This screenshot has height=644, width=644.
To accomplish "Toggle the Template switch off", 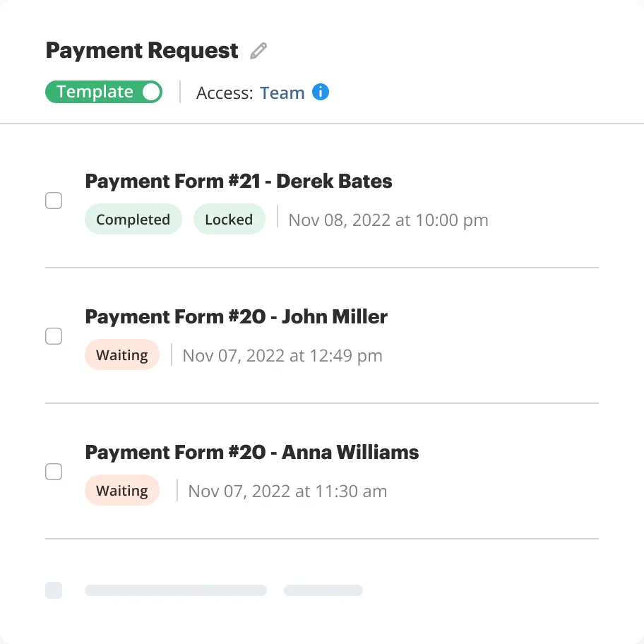I will coord(103,92).
